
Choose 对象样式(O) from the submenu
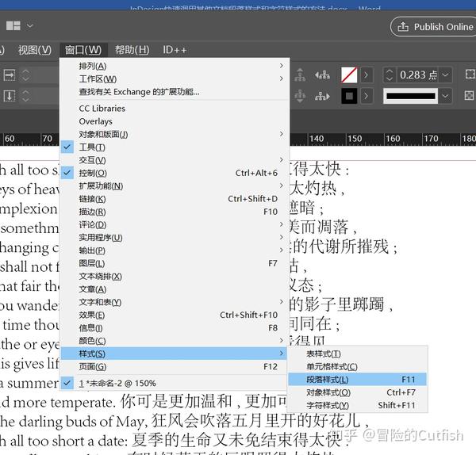(x=358, y=392)
